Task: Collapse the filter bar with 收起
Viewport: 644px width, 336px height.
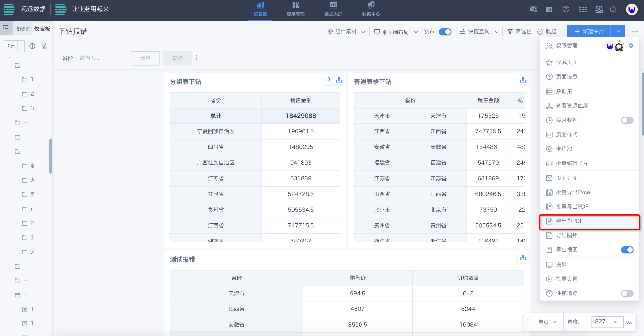Action: click(x=547, y=32)
